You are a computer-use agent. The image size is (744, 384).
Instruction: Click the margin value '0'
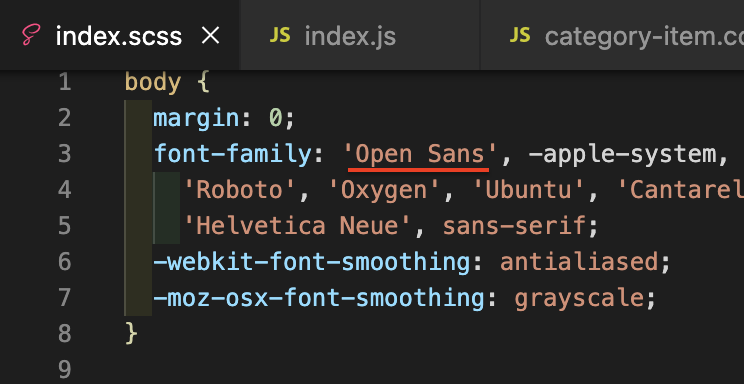(276, 118)
